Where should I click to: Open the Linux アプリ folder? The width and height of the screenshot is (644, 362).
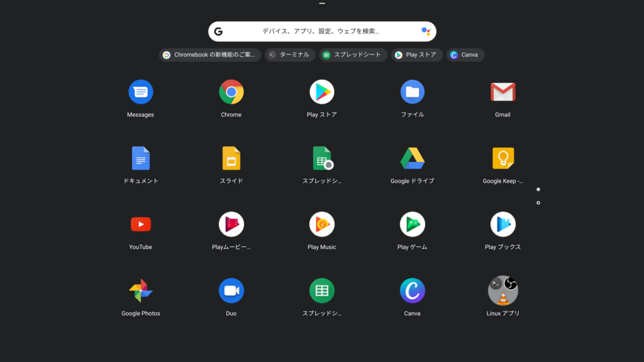click(502, 290)
